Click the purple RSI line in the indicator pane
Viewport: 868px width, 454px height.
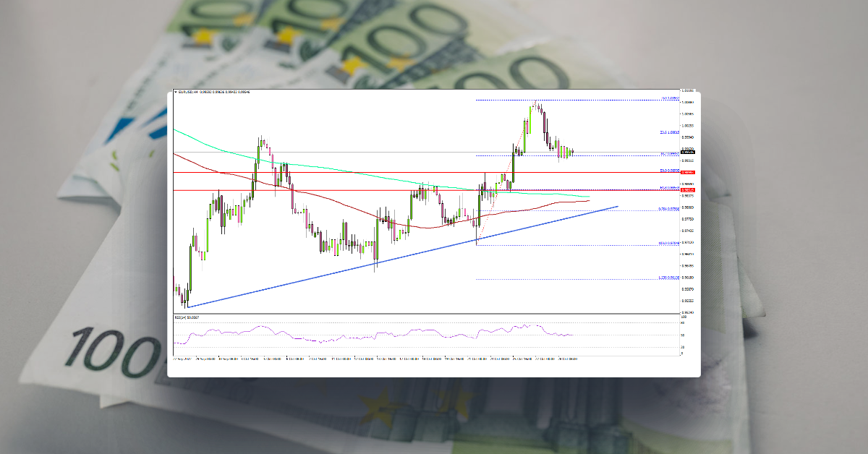362,335
